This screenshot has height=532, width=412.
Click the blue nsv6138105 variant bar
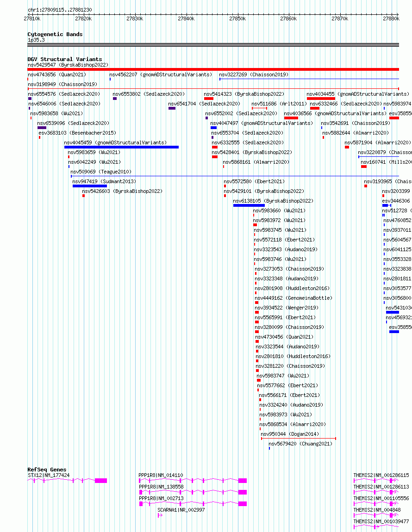249,205
